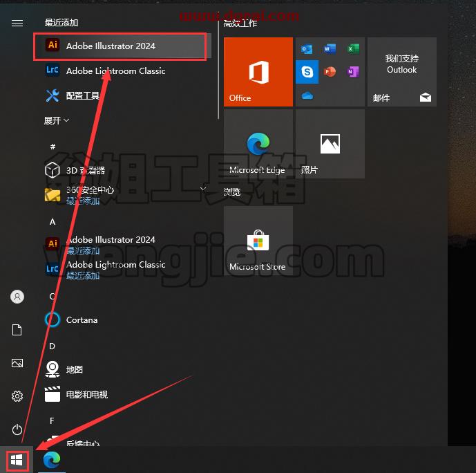Expand the recently added list with 展开

click(57, 120)
